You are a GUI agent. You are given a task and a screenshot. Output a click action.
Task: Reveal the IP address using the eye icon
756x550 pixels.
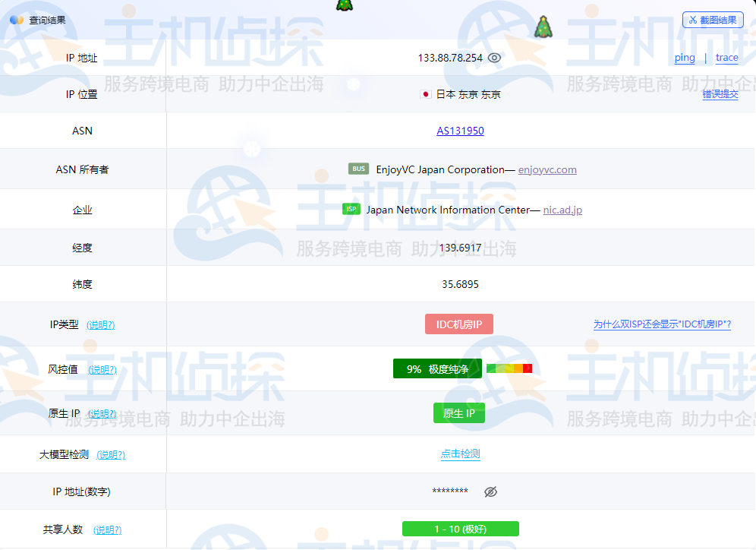[x=494, y=57]
